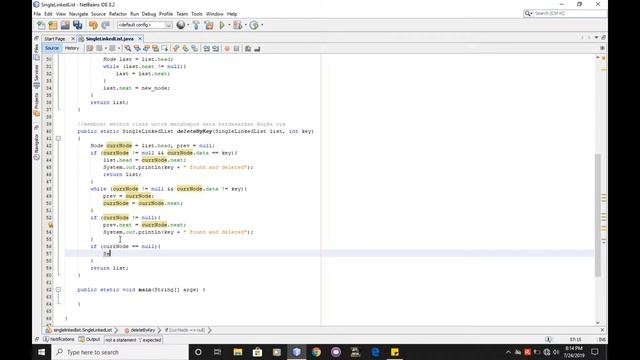Toggle Bookmark in editor toolbar

click(195, 49)
